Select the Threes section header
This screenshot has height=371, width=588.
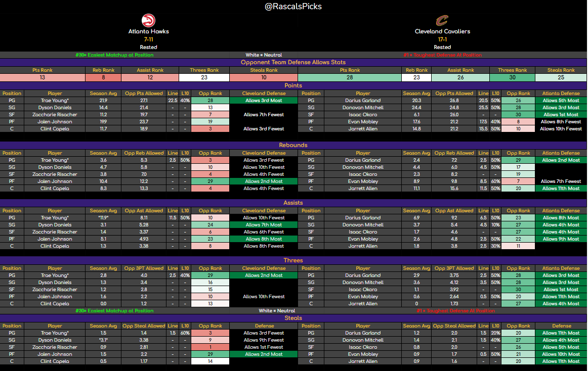(x=293, y=260)
